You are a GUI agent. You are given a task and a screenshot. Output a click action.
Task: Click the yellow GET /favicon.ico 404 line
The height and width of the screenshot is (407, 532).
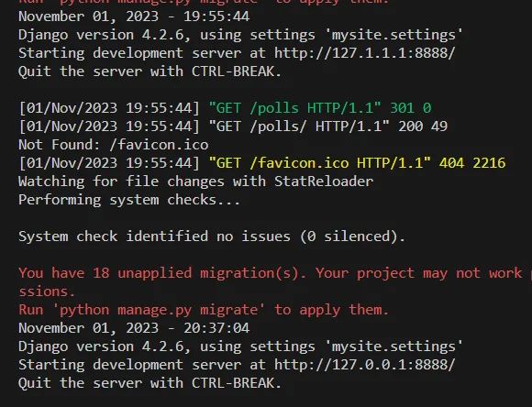pos(262,163)
